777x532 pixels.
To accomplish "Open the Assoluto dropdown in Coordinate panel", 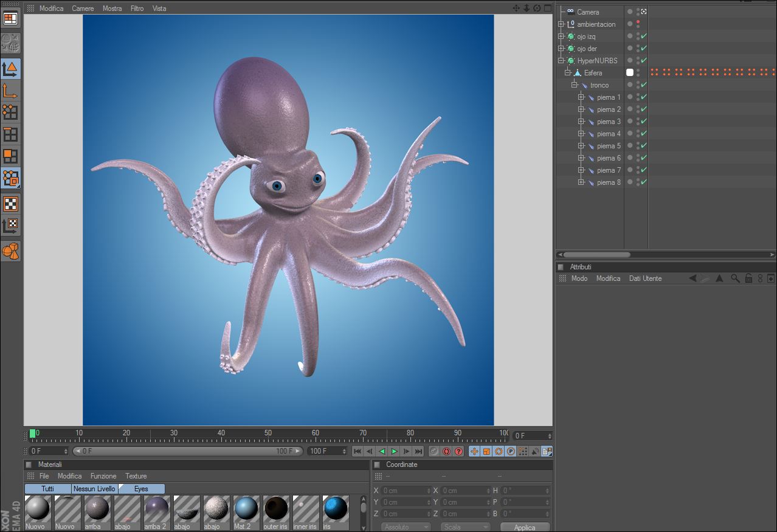I will [x=406, y=527].
